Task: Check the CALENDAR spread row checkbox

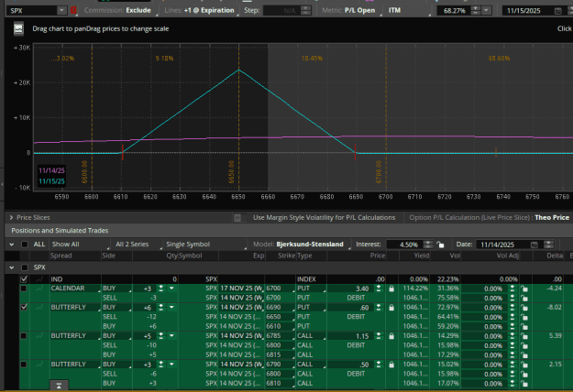Action: coord(24,289)
